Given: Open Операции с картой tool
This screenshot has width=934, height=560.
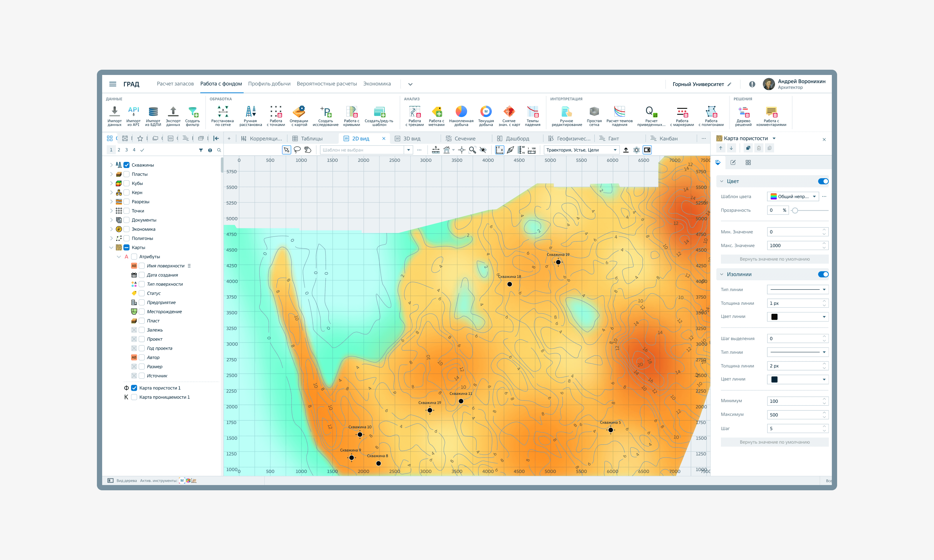Looking at the screenshot, I should pos(299,112).
